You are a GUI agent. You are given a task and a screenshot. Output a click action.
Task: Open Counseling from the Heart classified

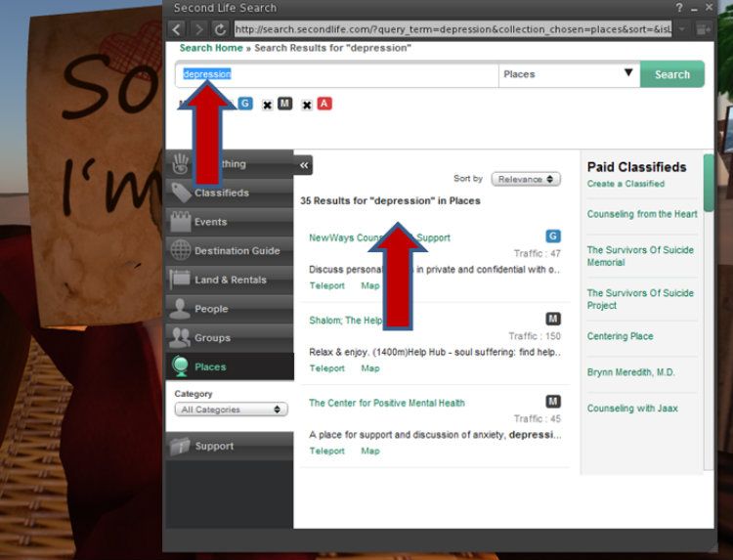(642, 214)
